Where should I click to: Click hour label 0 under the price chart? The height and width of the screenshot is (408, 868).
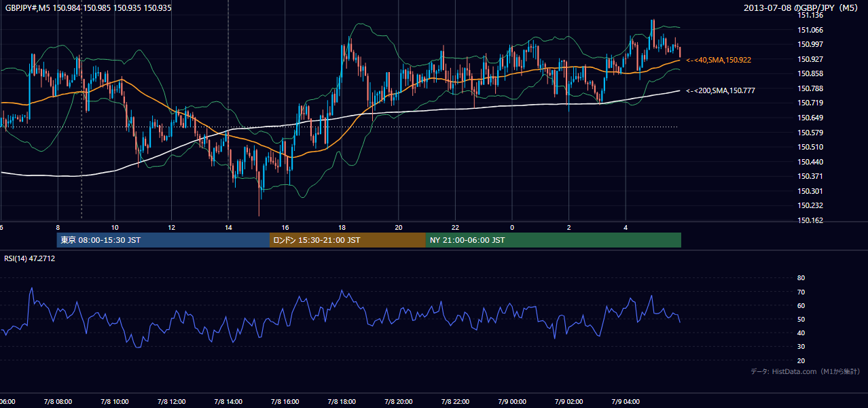512,228
